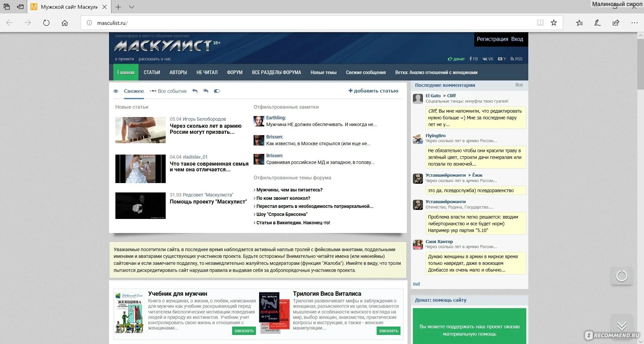Image resolution: width=644 pixels, height=344 pixels.
Task: Open reading view icon in address bar
Action: [x=540, y=23]
